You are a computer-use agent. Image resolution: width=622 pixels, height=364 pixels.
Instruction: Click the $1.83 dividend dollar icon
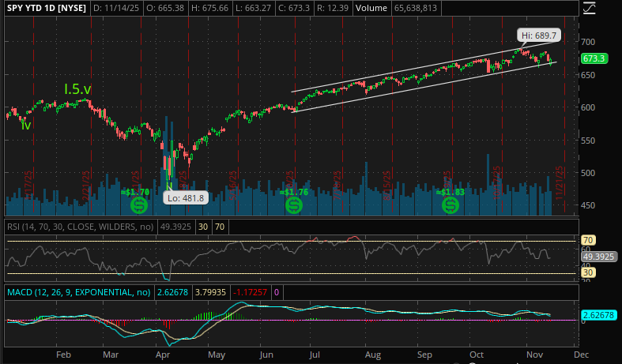pos(450,205)
